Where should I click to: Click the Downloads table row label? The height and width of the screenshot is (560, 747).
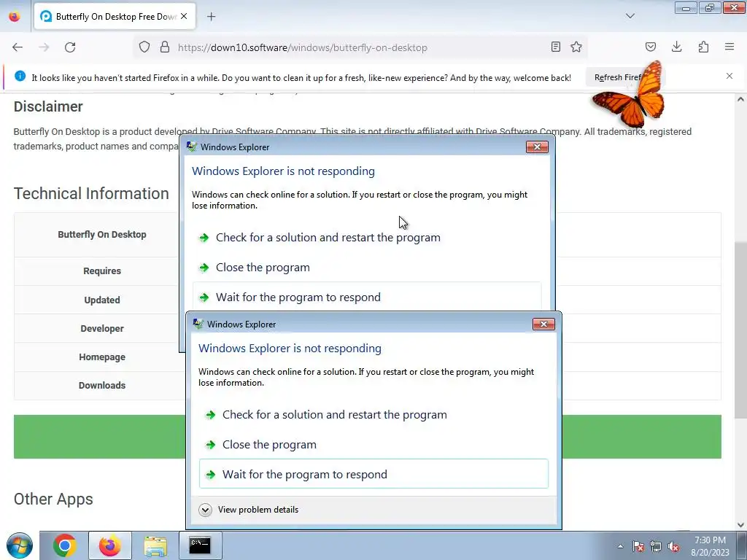102,386
